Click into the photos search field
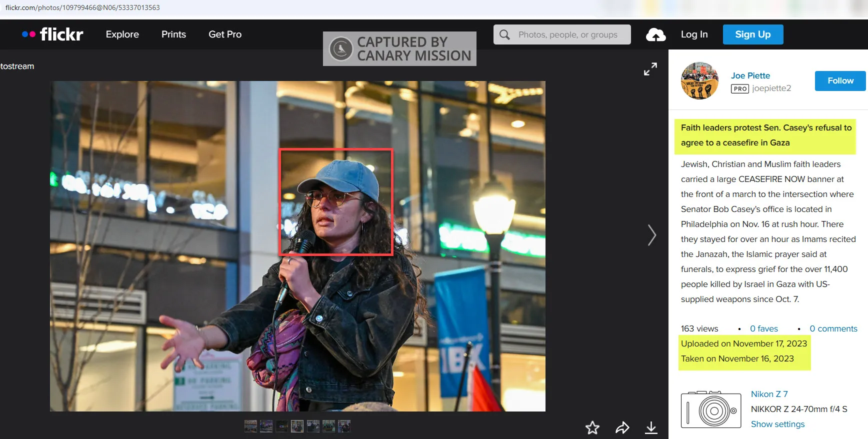The image size is (868, 439). pos(567,34)
